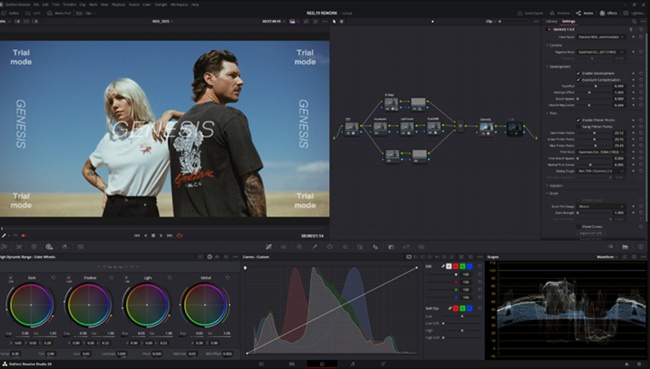
Task: Open the Gallery panel button
Action: (11, 13)
